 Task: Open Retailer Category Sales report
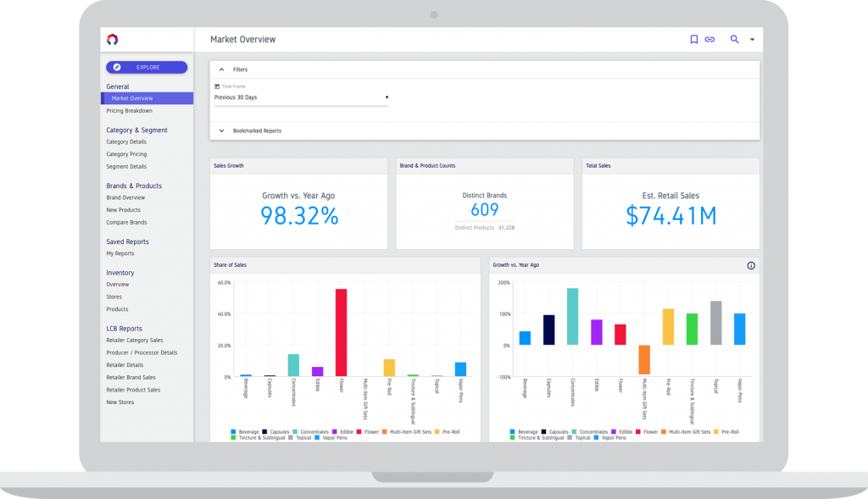134,340
